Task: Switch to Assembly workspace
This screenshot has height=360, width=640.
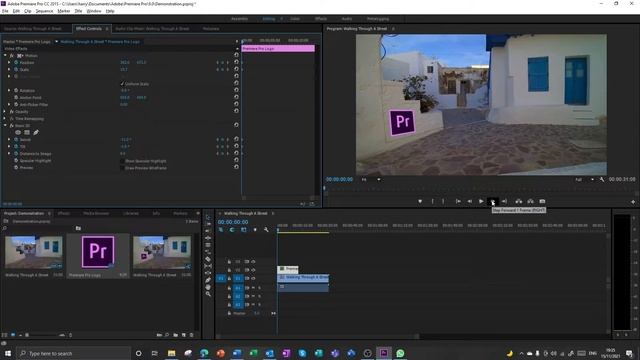Action: (x=240, y=19)
